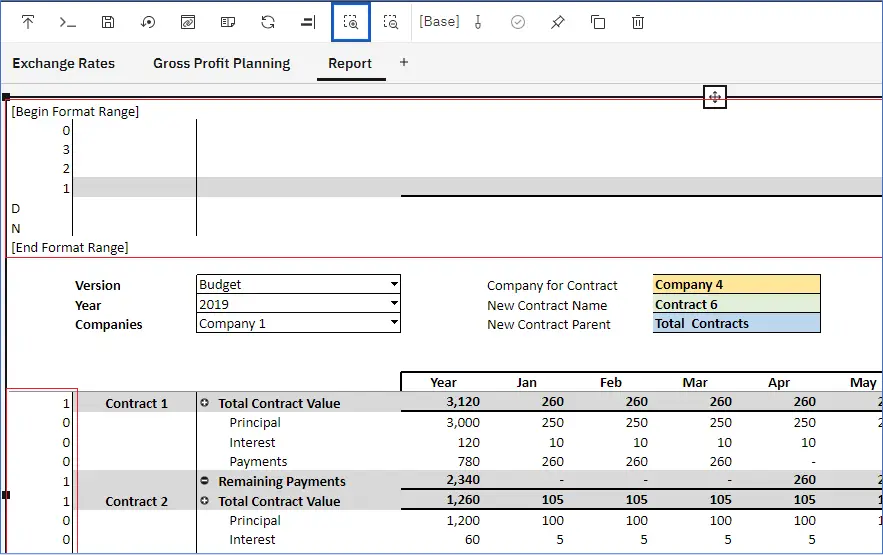This screenshot has width=883, height=555.
Task: Click the trash delete icon
Action: pos(637,22)
